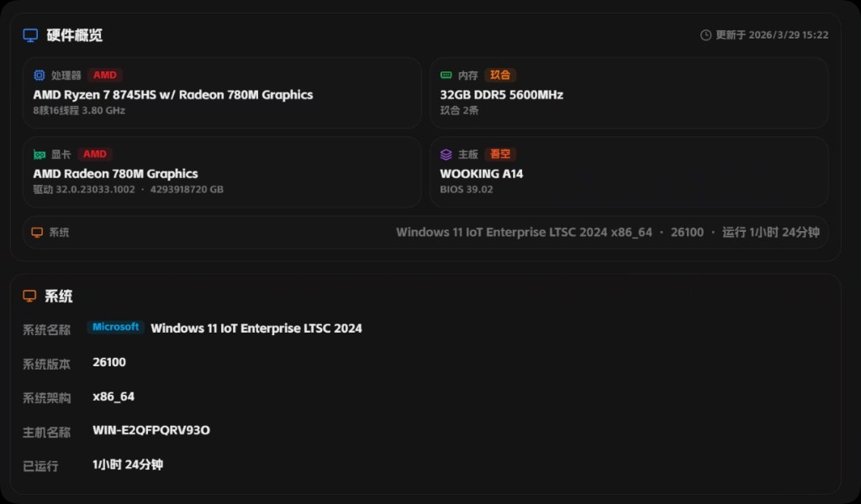This screenshot has width=861, height=504.
Task: Click the memory stick icon beside 内存
Action: [446, 75]
